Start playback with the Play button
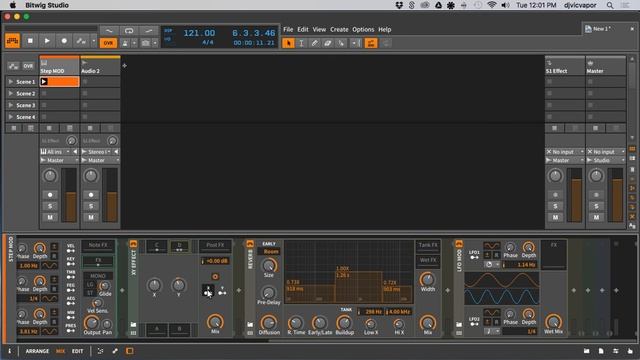 click(x=47, y=41)
